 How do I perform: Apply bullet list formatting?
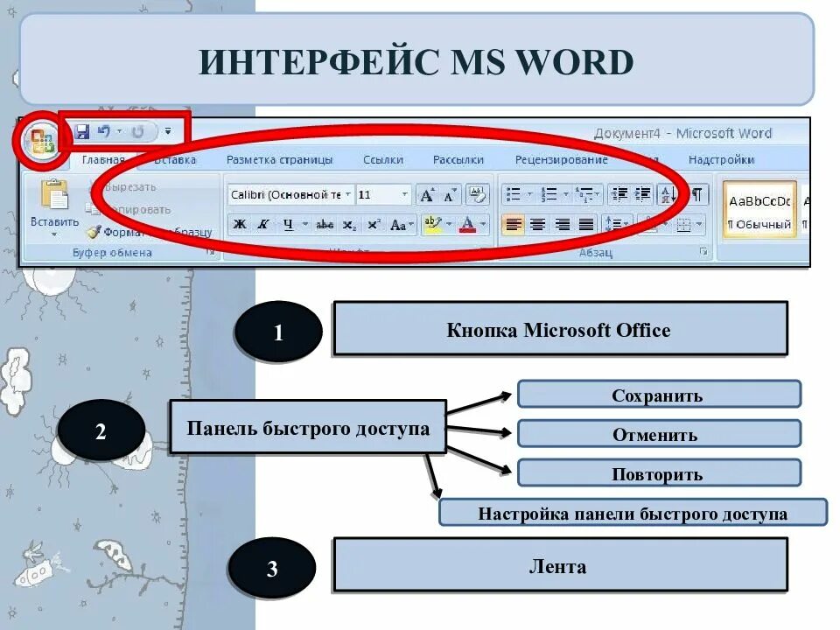point(514,194)
